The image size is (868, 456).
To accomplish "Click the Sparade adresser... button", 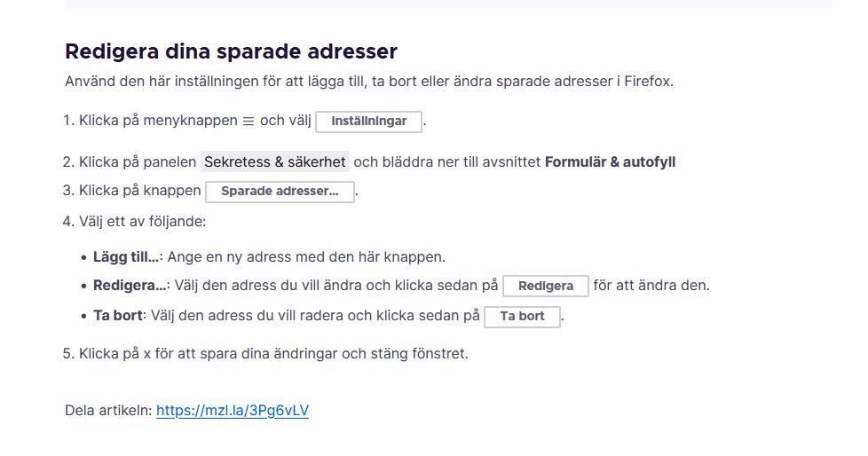I will (280, 192).
